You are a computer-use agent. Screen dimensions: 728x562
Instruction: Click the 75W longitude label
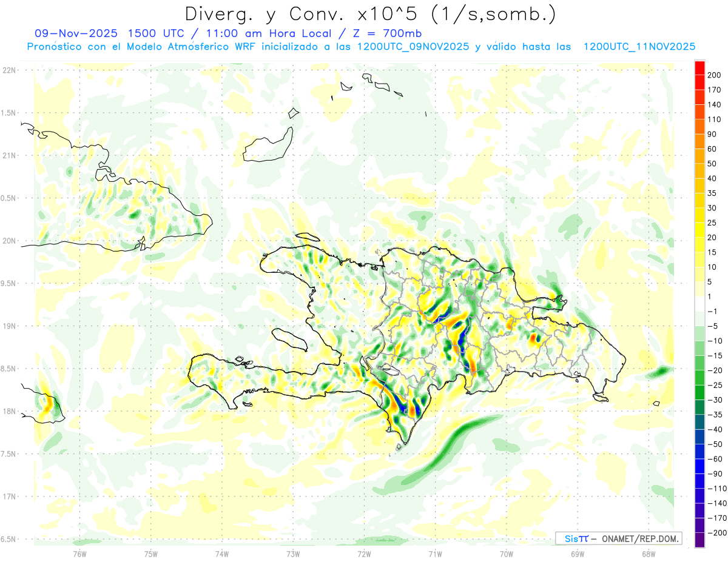tap(151, 554)
